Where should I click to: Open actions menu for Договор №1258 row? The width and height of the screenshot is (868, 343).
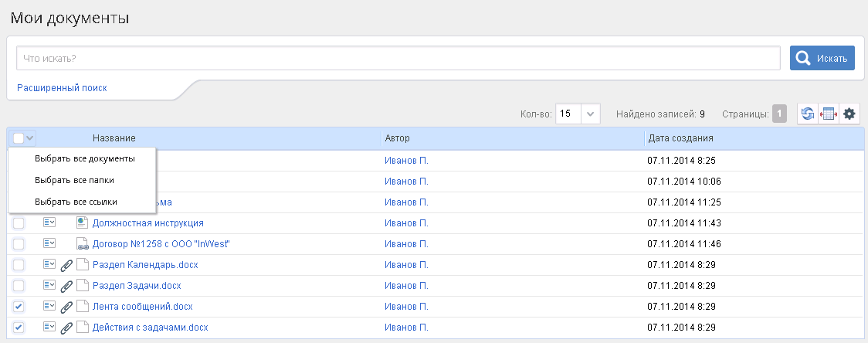pyautogui.click(x=49, y=244)
